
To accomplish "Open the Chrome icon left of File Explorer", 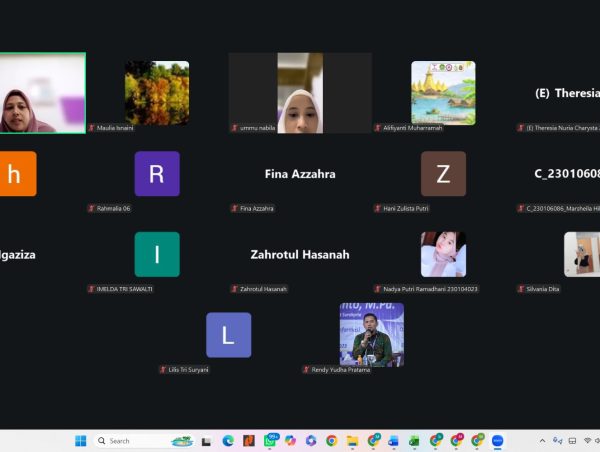I will click(331, 441).
